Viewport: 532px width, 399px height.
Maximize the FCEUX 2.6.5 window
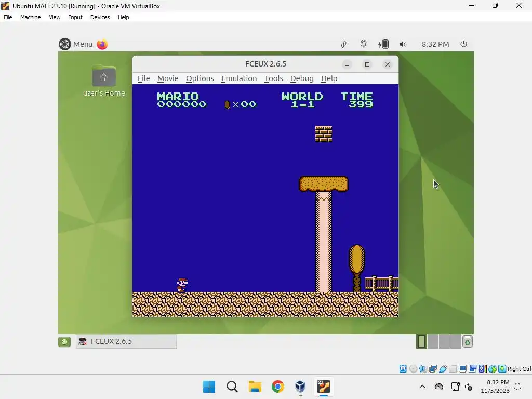367,64
